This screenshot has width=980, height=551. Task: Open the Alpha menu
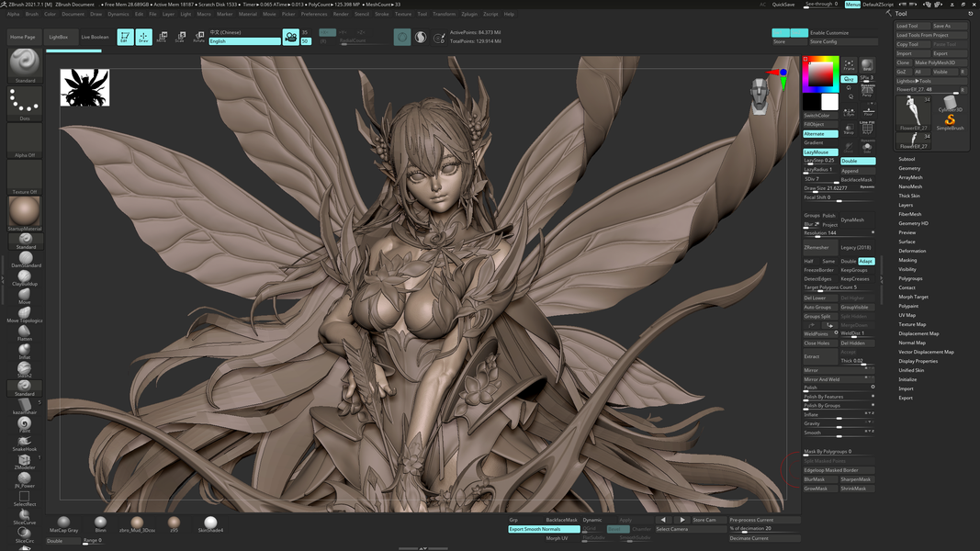(x=13, y=14)
